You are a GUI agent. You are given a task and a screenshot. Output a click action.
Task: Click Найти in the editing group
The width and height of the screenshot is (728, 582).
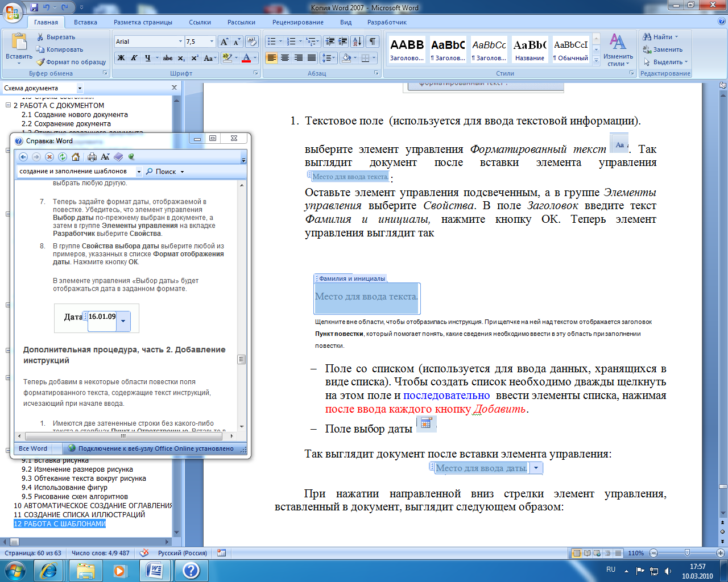(x=661, y=37)
